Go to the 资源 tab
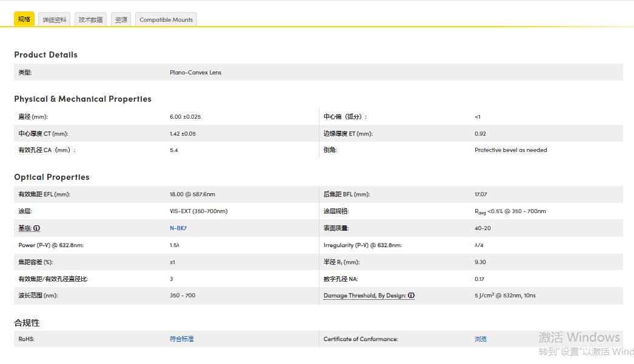Image resolution: width=634 pixels, height=364 pixels. click(121, 20)
